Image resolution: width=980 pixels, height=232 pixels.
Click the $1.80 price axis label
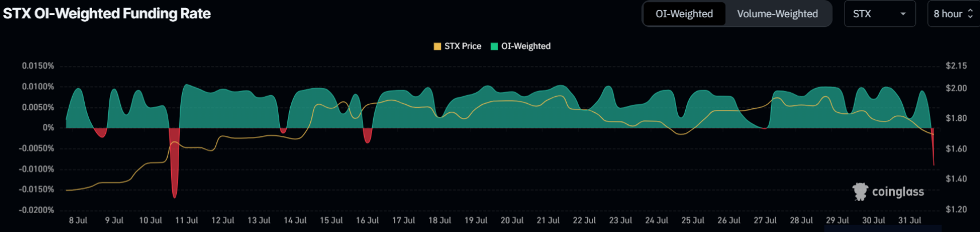(956, 119)
